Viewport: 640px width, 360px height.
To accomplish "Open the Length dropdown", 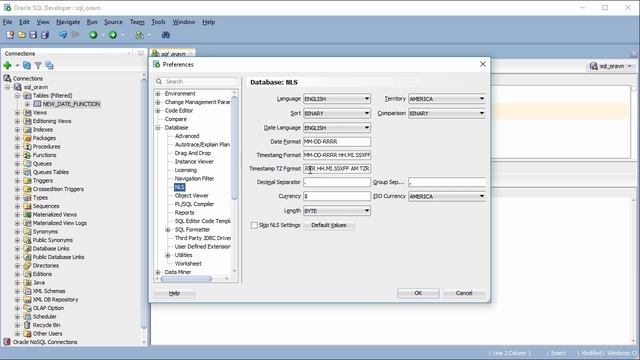I will click(367, 211).
